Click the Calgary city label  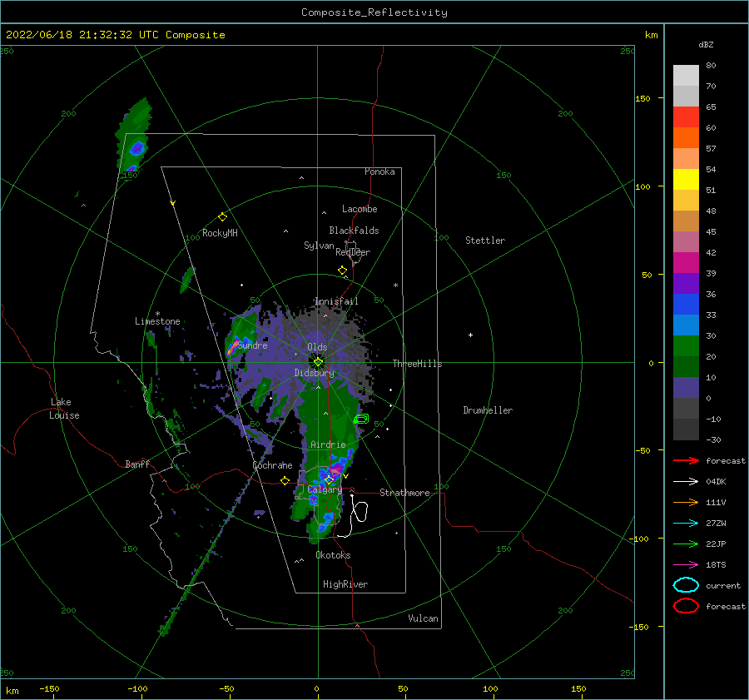[x=325, y=489]
